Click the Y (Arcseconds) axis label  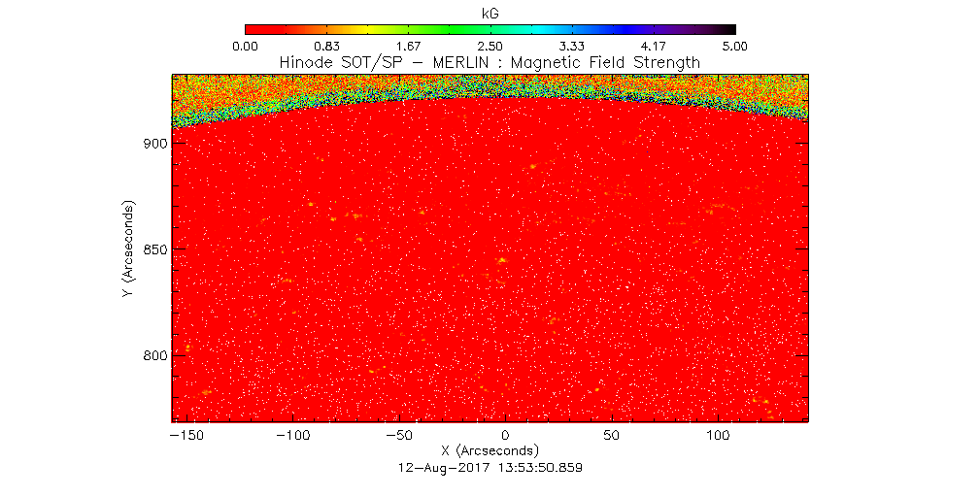click(x=127, y=249)
